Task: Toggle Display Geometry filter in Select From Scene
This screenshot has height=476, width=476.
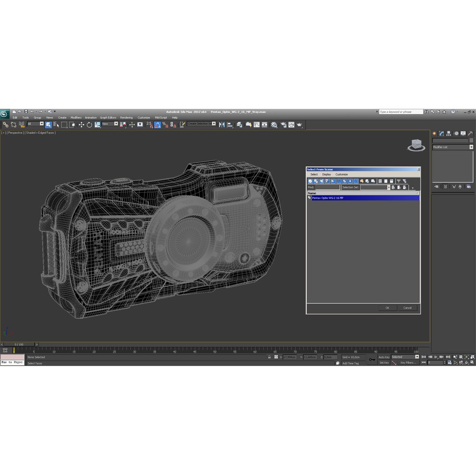Action: click(x=310, y=181)
